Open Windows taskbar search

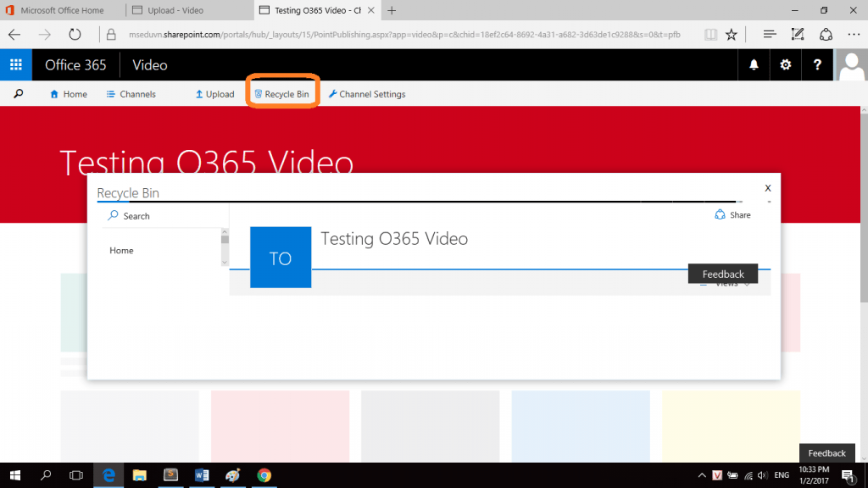coord(46,475)
